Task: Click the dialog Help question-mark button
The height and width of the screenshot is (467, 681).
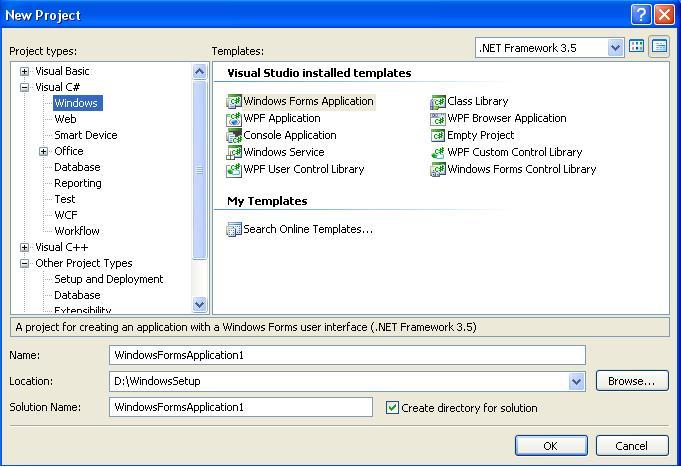Action: click(x=641, y=15)
